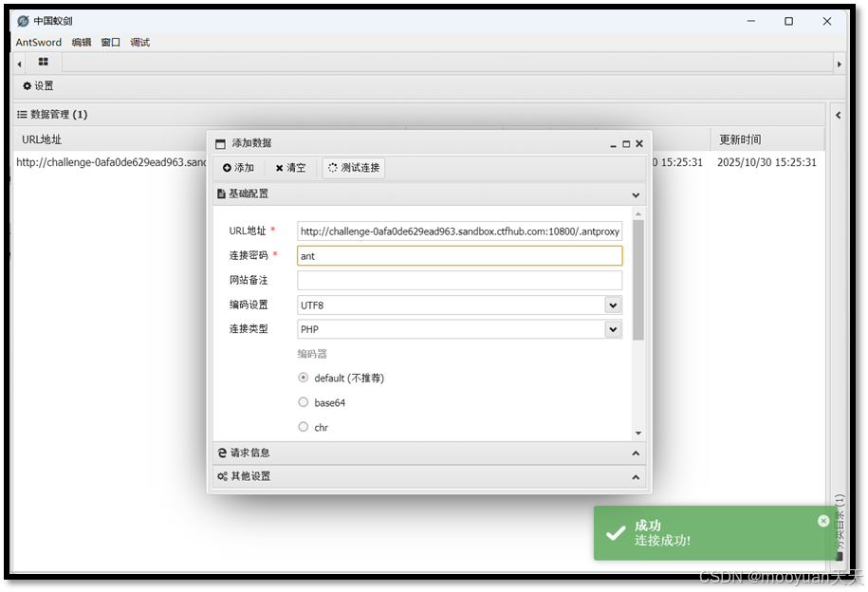Click the dialog scrollbar down arrow
This screenshot has width=868, height=592.
[x=638, y=434]
